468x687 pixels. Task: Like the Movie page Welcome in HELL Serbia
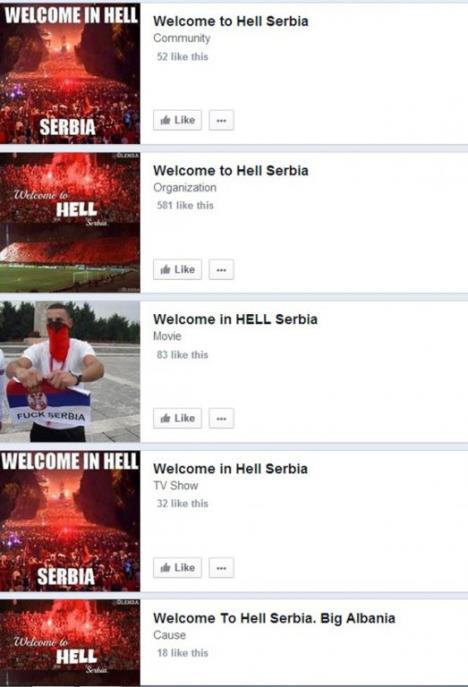177,418
